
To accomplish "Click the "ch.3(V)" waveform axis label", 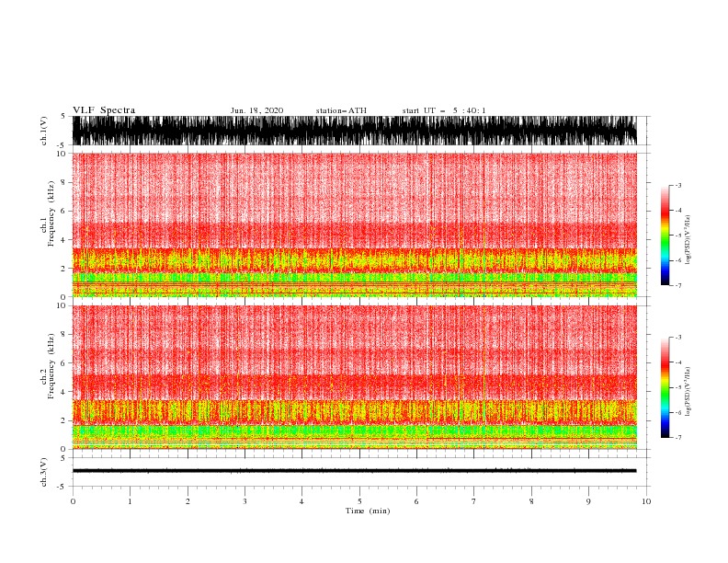I will tap(44, 472).
